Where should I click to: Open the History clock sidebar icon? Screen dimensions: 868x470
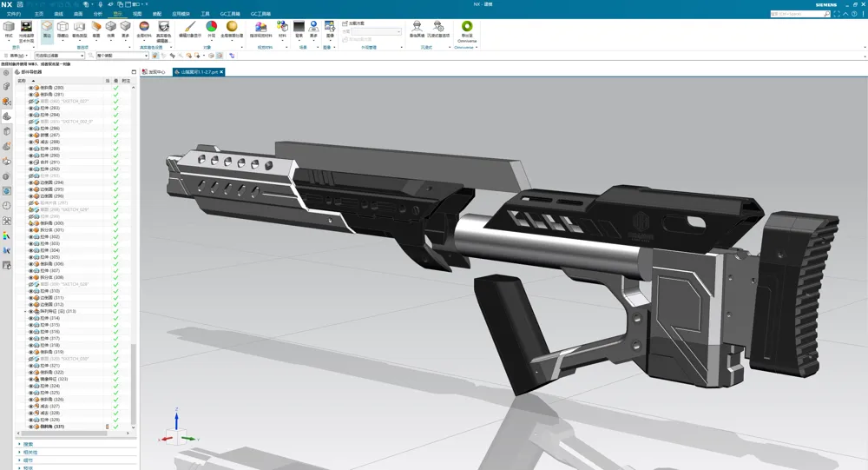point(7,206)
